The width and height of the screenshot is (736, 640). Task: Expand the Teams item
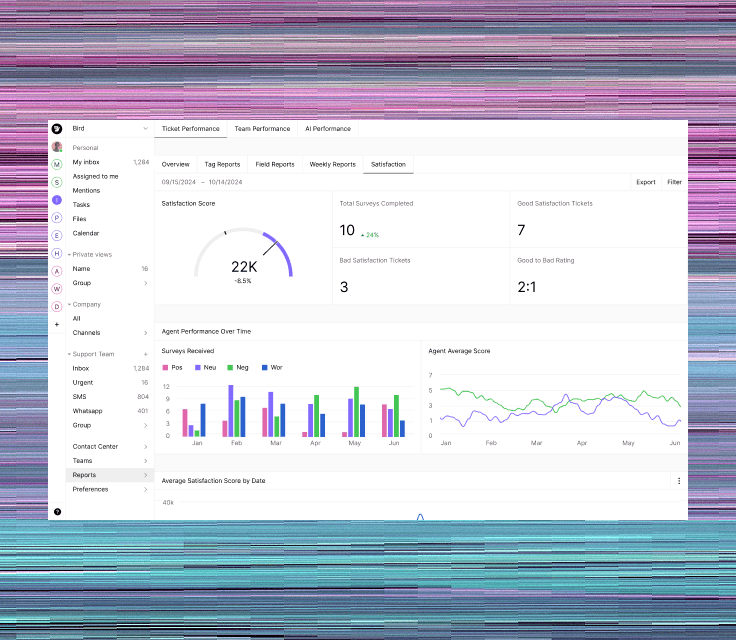tap(146, 461)
